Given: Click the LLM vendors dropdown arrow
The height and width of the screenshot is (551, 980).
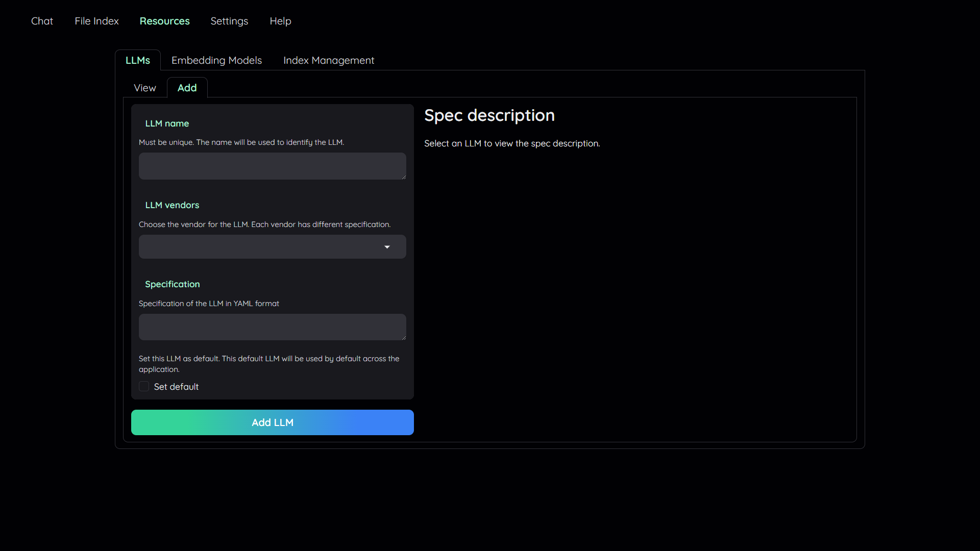Looking at the screenshot, I should (387, 247).
